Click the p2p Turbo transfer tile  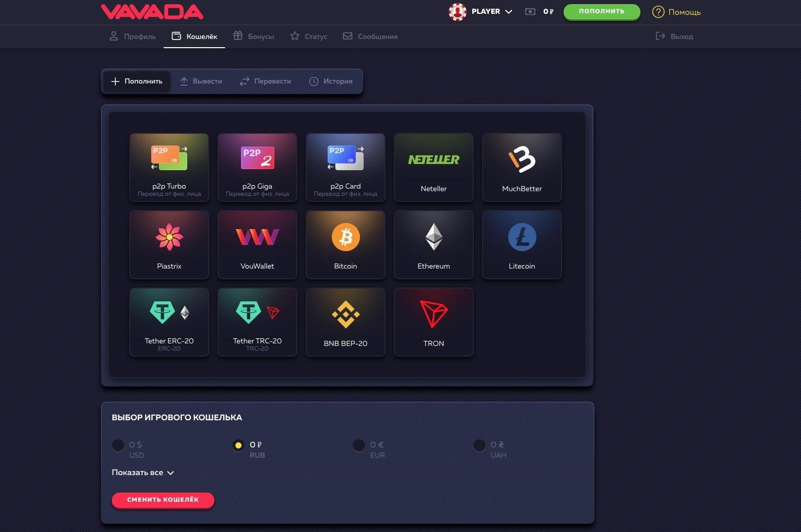[x=169, y=167]
